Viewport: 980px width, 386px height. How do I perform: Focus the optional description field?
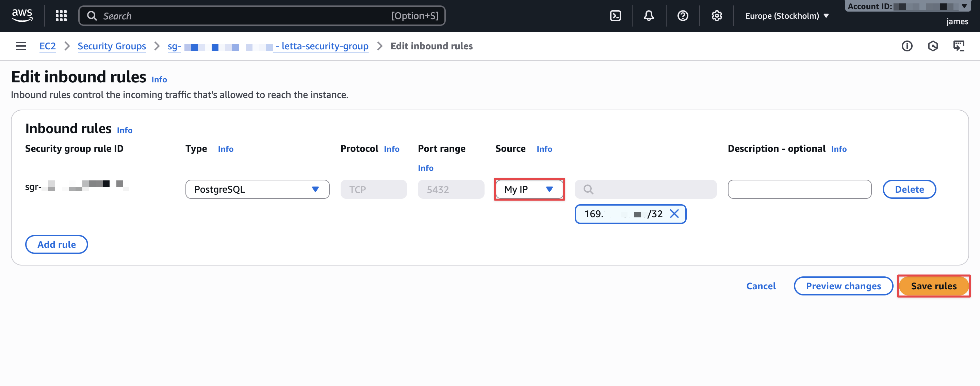coord(799,189)
